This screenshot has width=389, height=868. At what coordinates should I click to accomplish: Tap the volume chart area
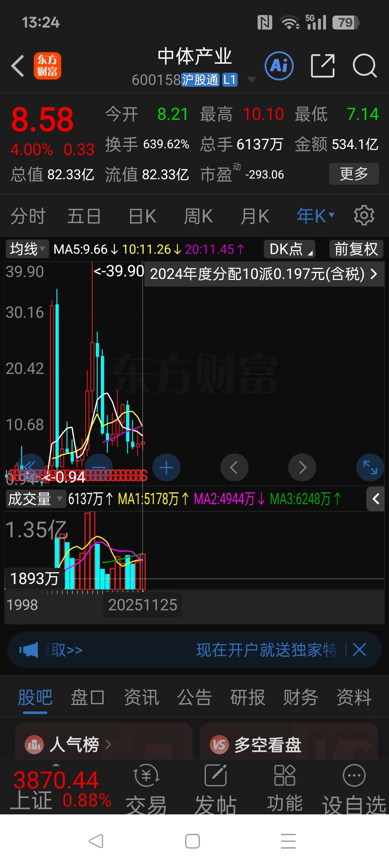194,551
